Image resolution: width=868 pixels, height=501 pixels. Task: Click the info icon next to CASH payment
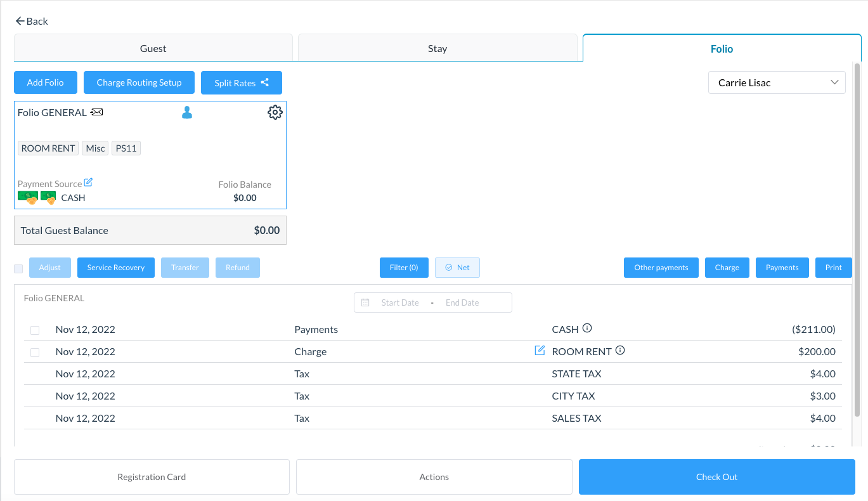[x=587, y=329]
